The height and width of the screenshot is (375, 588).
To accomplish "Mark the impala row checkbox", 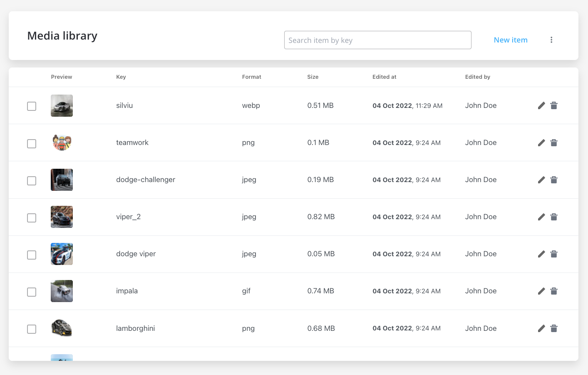I will pos(32,292).
